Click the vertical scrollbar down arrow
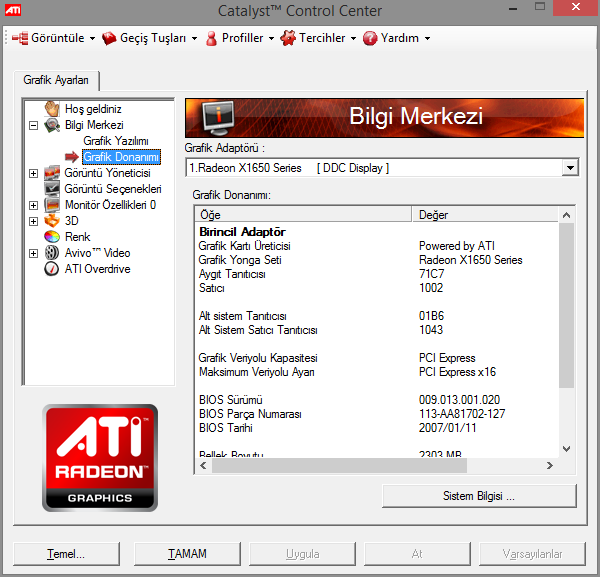This screenshot has width=600, height=577. [566, 449]
